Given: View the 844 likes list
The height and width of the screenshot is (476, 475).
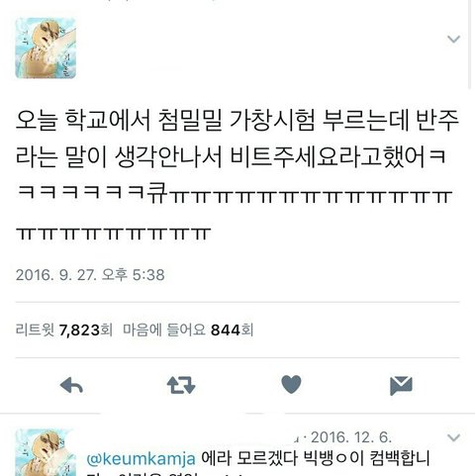Looking at the screenshot, I should tap(188, 330).
